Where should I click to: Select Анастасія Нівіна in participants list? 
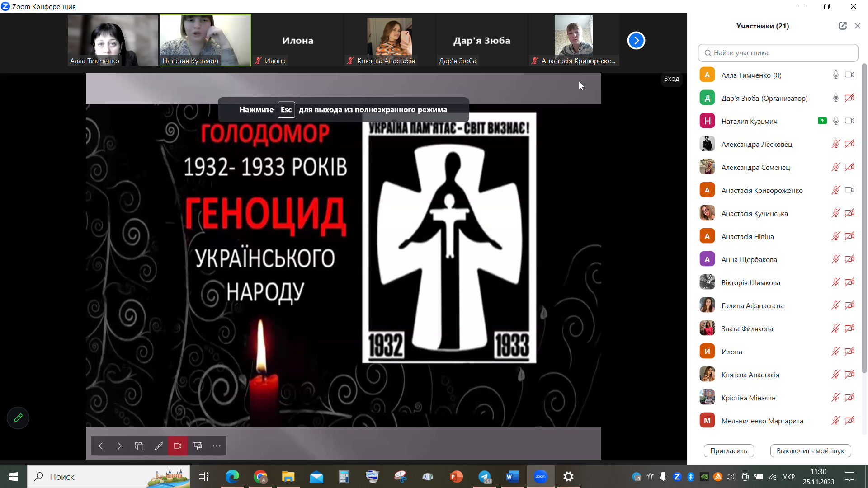747,236
